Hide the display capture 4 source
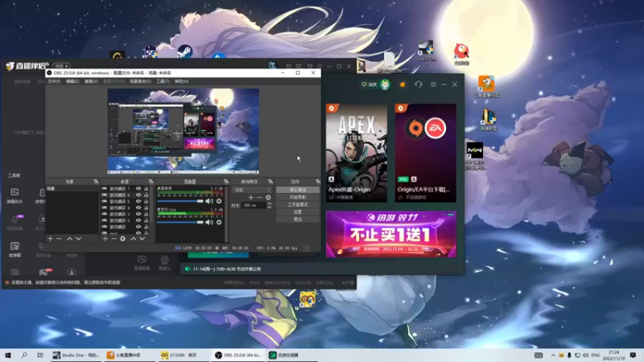This screenshot has width=644, height=362. [138, 208]
